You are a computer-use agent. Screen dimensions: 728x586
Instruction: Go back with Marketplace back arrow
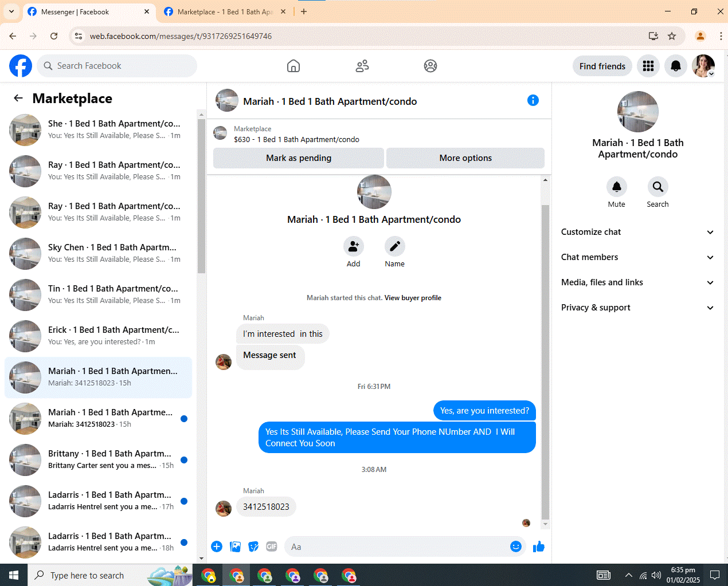click(x=18, y=98)
